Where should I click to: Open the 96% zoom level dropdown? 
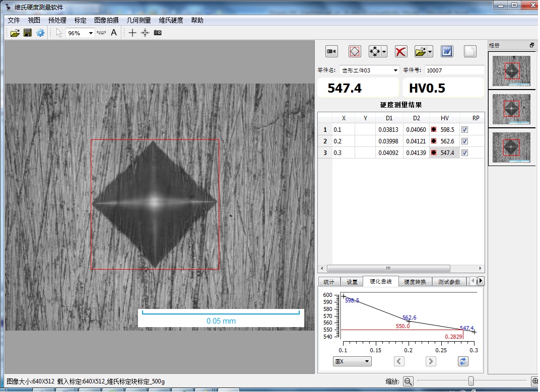91,33
